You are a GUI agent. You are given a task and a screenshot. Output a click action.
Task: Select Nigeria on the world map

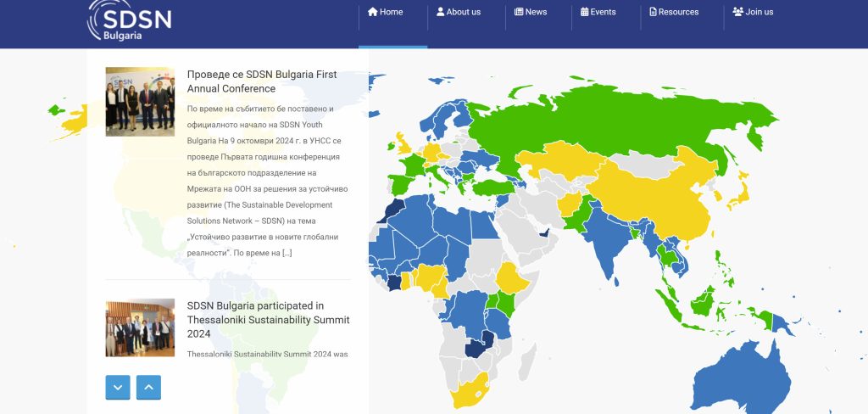point(430,277)
